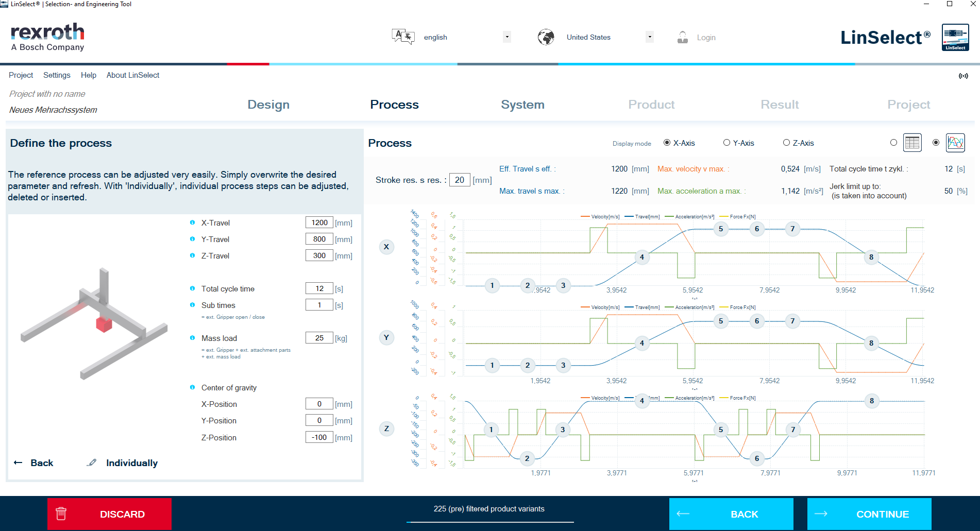Click the info icon beside Mass load
The height and width of the screenshot is (531, 980).
point(192,338)
